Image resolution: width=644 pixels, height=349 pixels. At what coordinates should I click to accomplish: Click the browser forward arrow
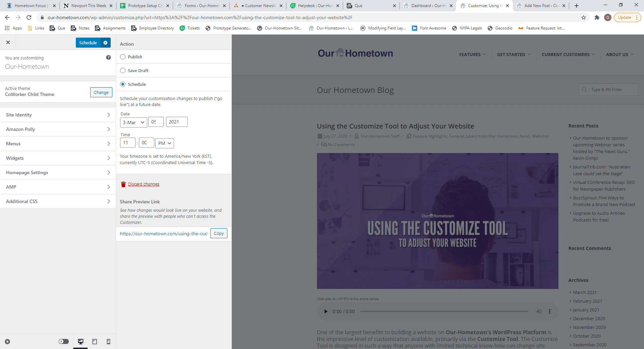pyautogui.click(x=18, y=17)
